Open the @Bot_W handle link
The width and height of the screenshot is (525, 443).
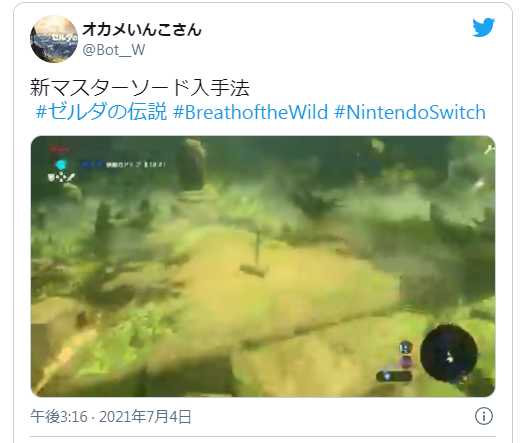point(114,50)
